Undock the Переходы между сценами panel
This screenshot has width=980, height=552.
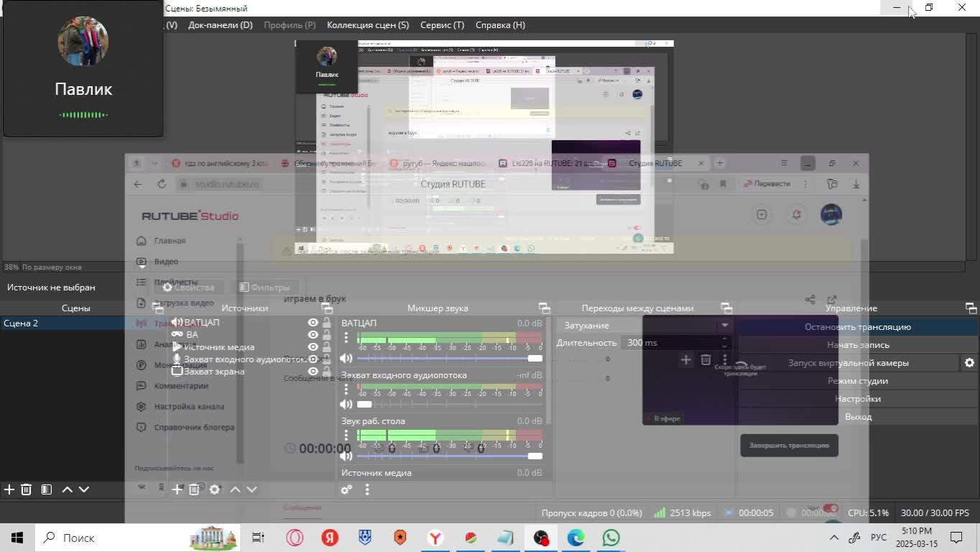(726, 308)
